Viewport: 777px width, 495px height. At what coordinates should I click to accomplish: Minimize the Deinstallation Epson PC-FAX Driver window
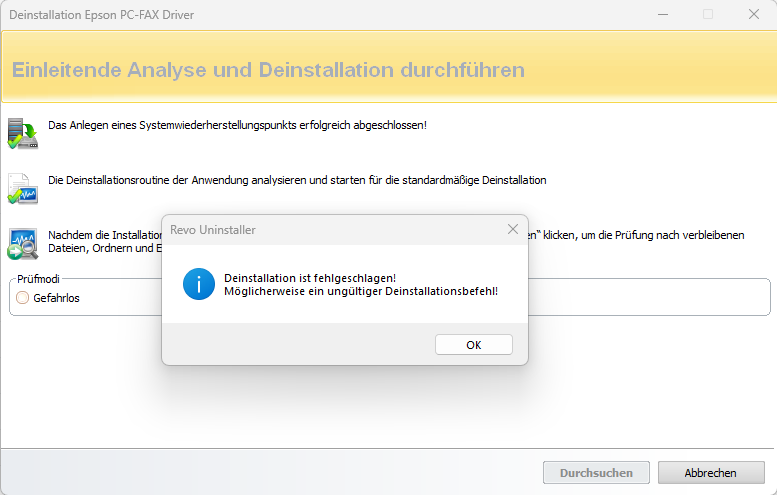663,14
